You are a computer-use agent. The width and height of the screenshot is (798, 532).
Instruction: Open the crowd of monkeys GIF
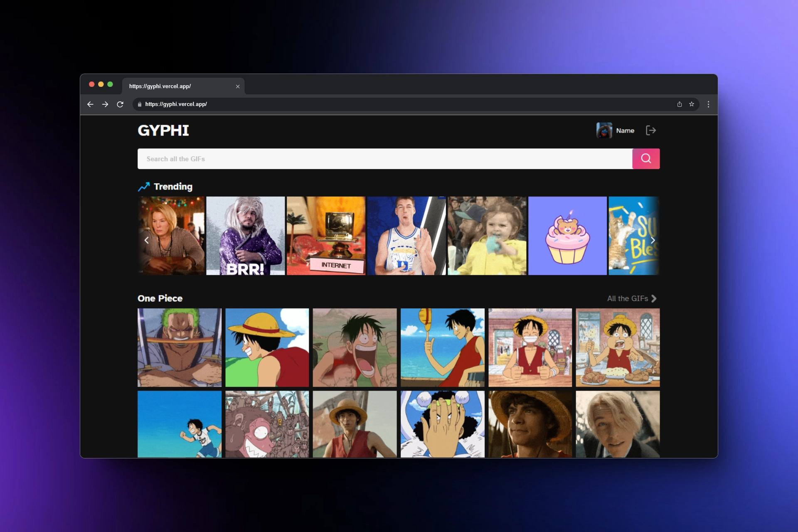267,424
